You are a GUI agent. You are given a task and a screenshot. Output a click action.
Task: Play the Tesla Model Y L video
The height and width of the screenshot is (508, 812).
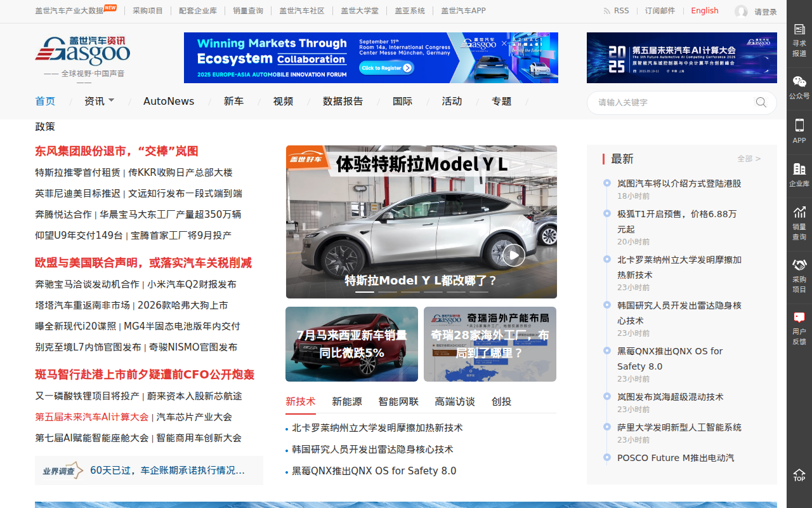(514, 255)
